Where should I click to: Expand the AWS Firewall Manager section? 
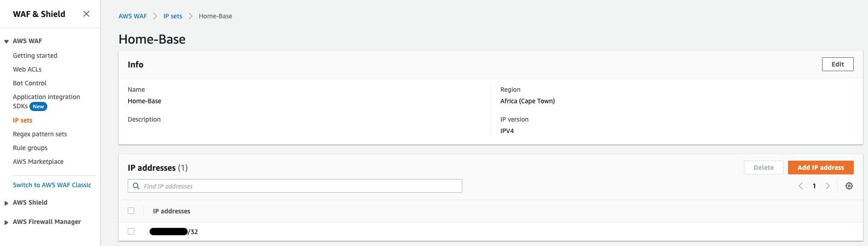pos(6,222)
